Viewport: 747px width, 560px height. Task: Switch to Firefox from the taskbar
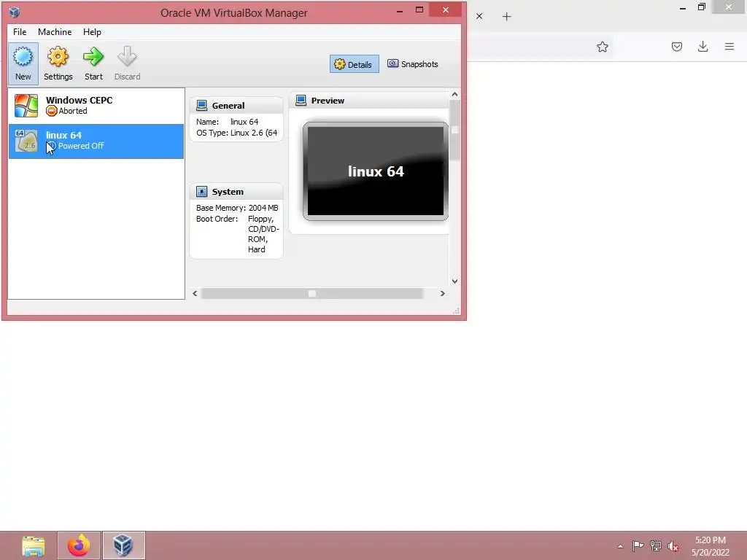click(79, 545)
